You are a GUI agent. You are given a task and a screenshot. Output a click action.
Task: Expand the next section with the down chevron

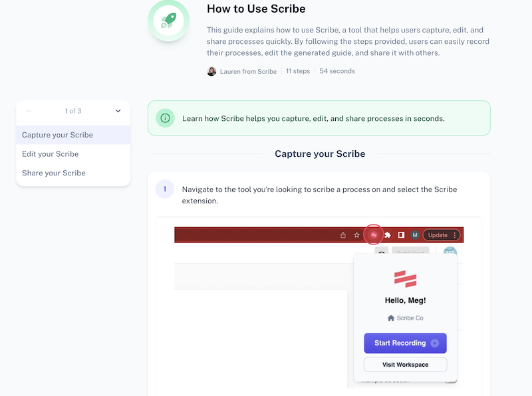coord(118,110)
